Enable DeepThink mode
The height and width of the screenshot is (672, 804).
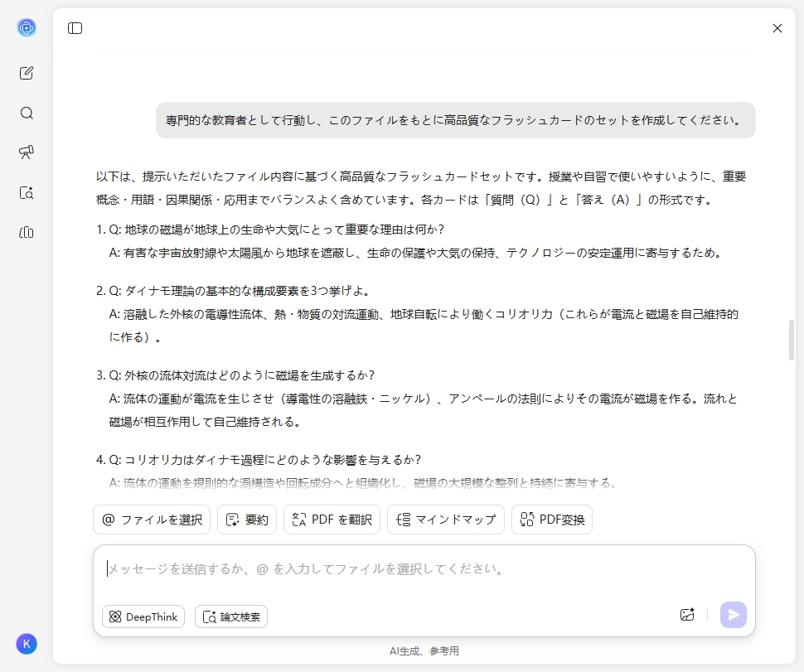tap(143, 616)
